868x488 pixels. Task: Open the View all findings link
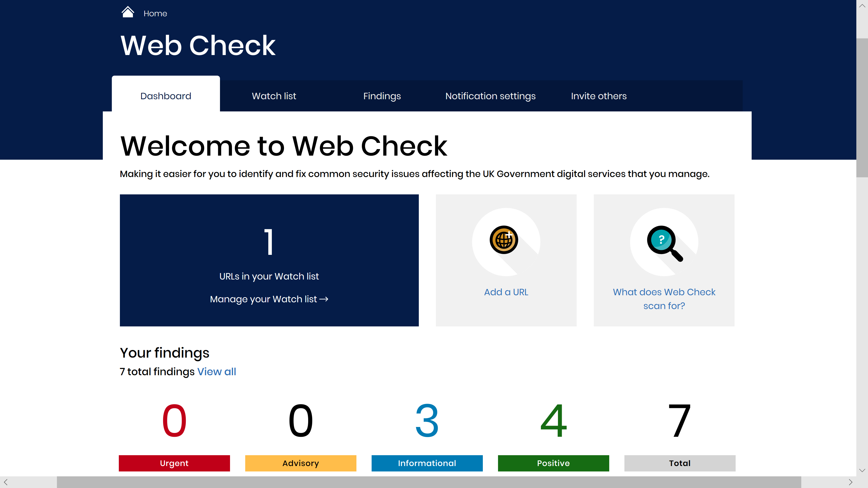[216, 371]
